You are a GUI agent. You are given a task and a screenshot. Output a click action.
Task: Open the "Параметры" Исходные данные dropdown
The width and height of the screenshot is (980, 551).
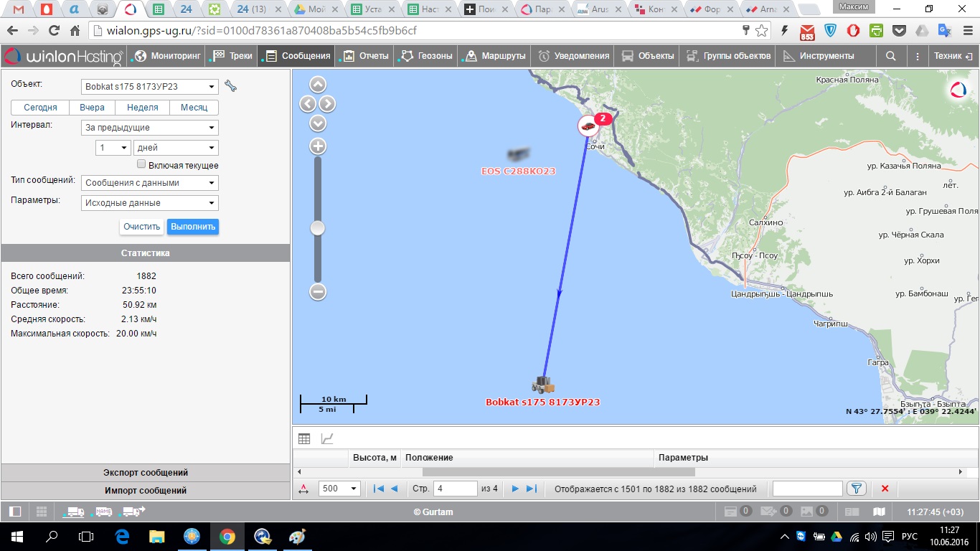pos(150,203)
